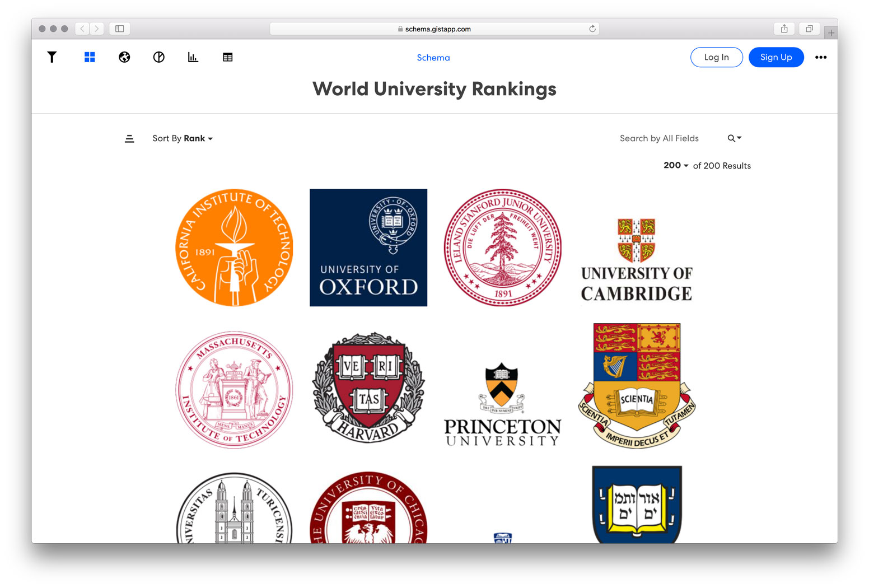The image size is (869, 588).
Task: Open the Princeton University card
Action: tap(502, 404)
